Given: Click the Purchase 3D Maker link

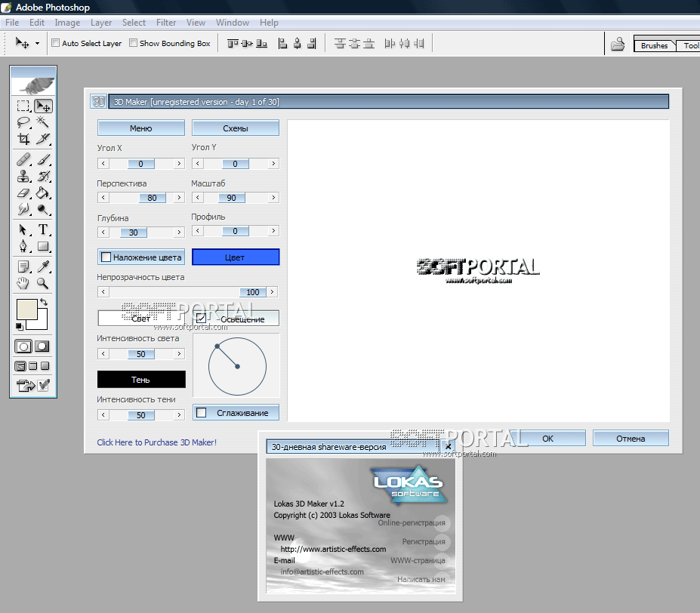Looking at the screenshot, I should pyautogui.click(x=157, y=442).
